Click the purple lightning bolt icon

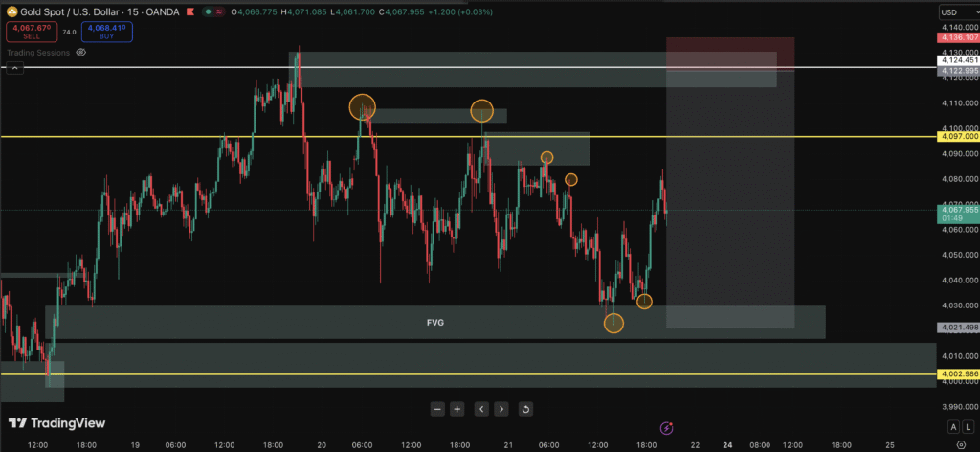click(x=667, y=427)
